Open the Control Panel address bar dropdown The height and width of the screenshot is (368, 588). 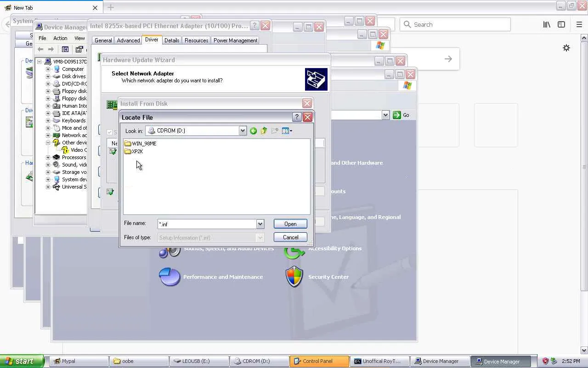point(385,115)
